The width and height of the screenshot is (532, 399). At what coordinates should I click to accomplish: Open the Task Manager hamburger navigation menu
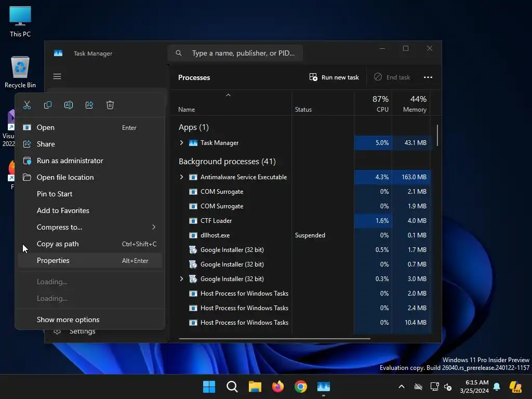click(x=57, y=76)
